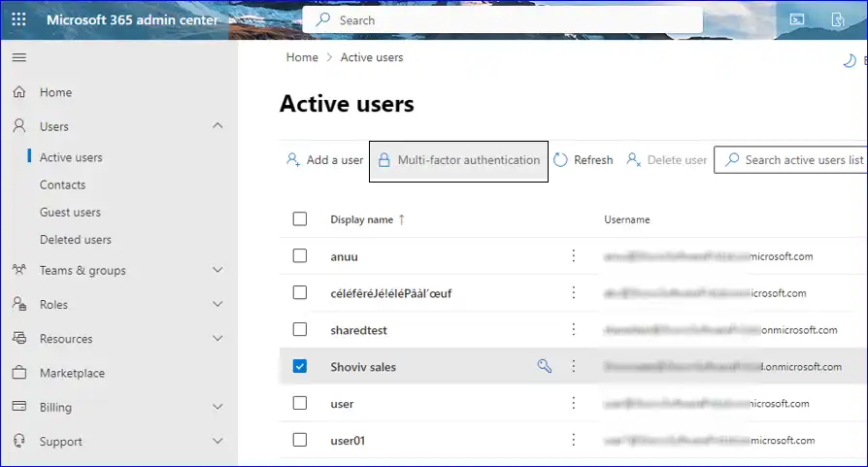This screenshot has width=868, height=467.
Task: Click Username column header
Action: (626, 219)
